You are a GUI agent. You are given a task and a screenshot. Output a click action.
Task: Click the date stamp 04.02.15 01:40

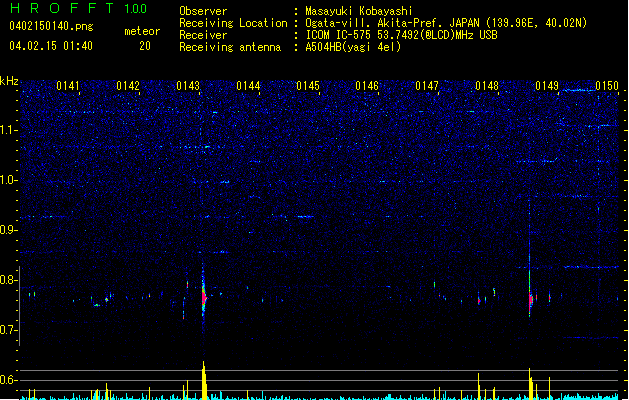[x=51, y=46]
